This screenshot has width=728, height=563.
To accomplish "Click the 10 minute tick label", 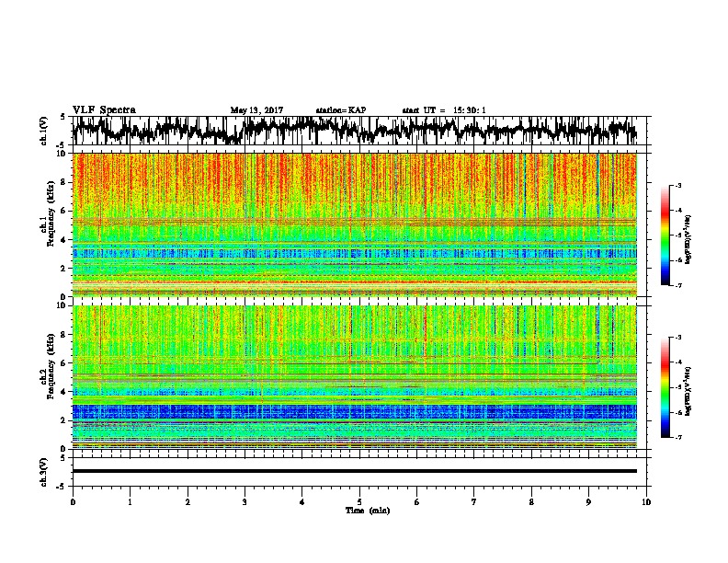I will click(646, 502).
